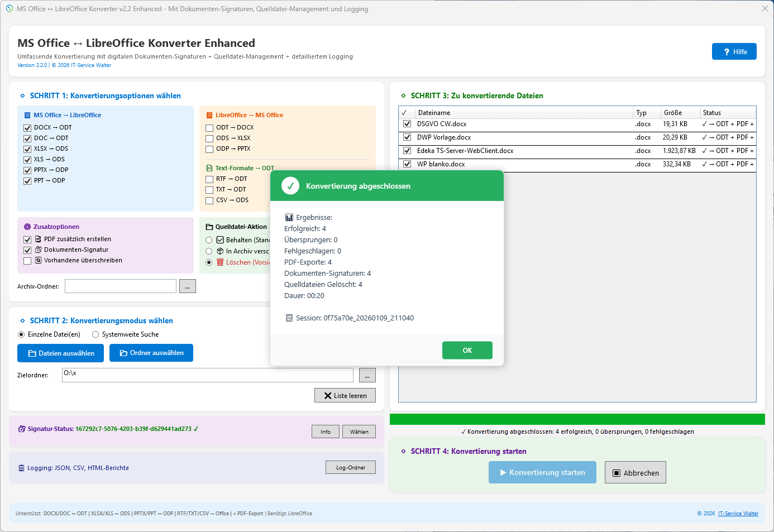Uncheck the DSGVO CW.docx file row
This screenshot has width=774, height=532.
coord(407,124)
